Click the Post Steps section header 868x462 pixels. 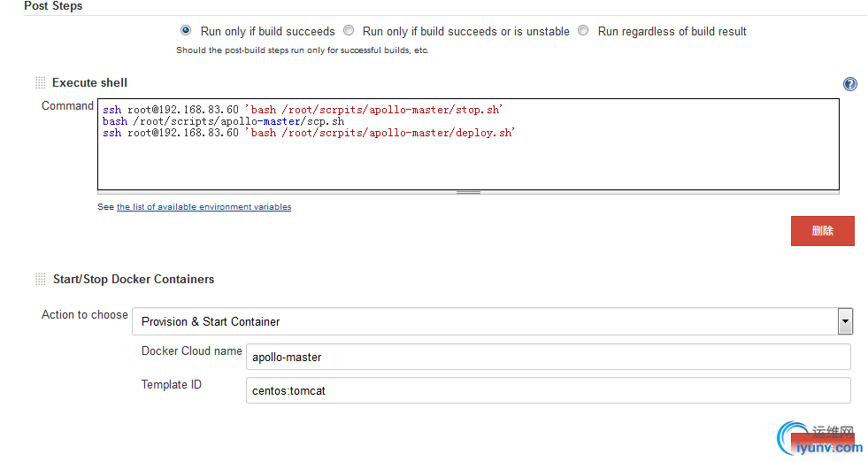[53, 6]
